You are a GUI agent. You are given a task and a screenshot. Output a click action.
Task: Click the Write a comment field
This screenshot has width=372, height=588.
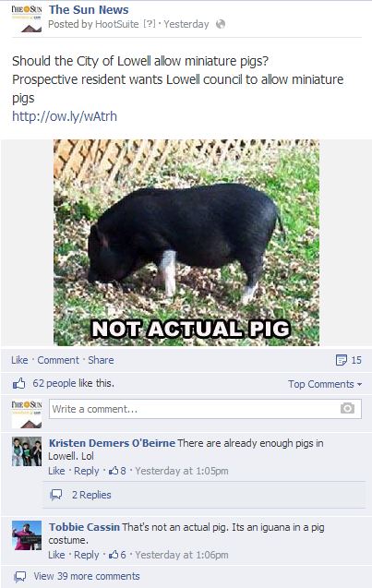click(x=205, y=409)
